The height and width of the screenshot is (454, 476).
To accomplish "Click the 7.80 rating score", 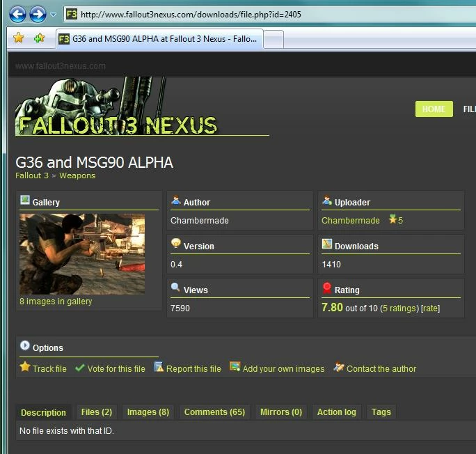I will pos(332,307).
